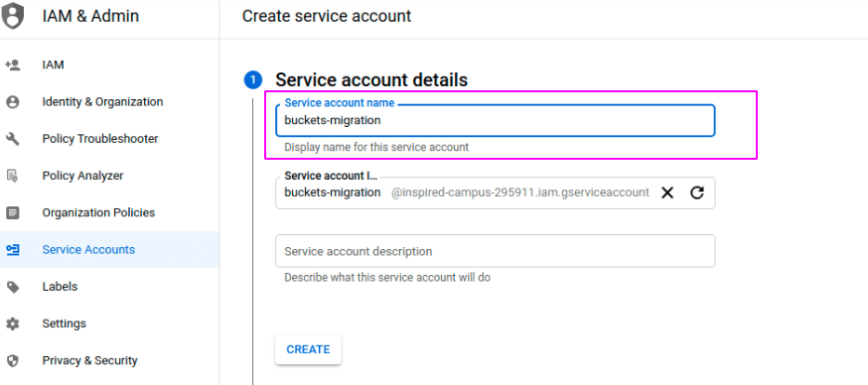The width and height of the screenshot is (868, 385).
Task: Open Identity & Organization page
Action: point(109,102)
